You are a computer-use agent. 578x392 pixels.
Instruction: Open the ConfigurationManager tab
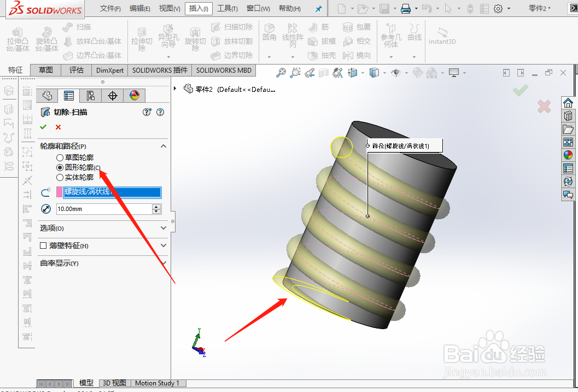(x=90, y=96)
